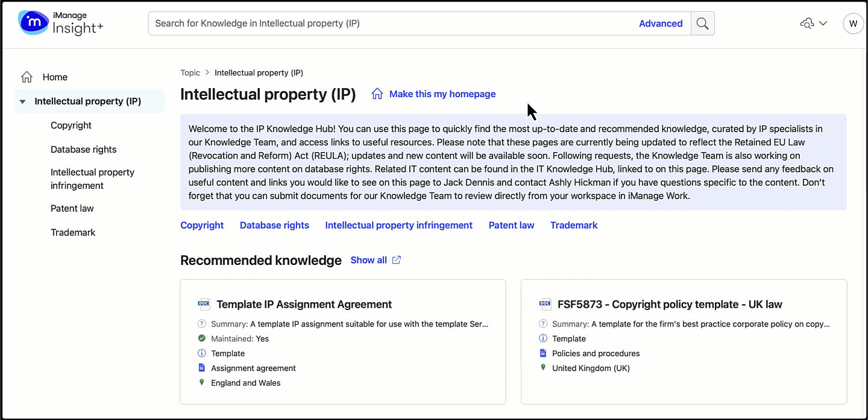This screenshot has width=868, height=420.
Task: Click Make this my homepage
Action: tap(442, 94)
